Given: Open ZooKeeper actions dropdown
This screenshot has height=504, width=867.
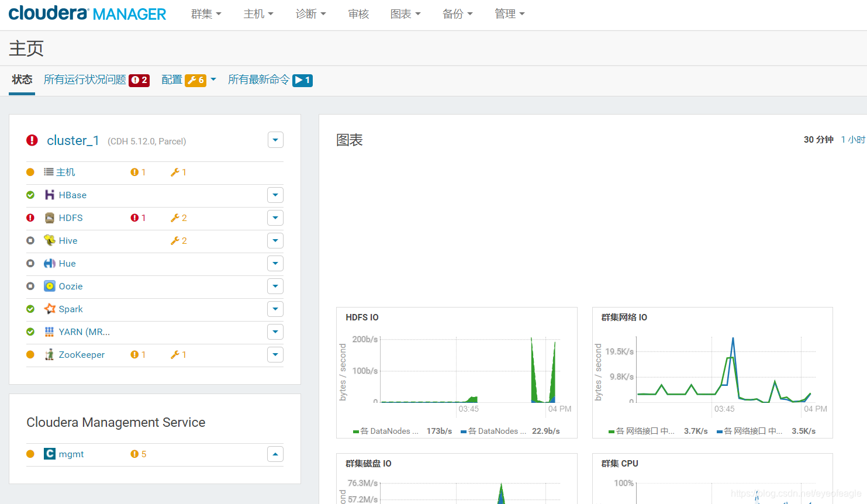Looking at the screenshot, I should (275, 354).
